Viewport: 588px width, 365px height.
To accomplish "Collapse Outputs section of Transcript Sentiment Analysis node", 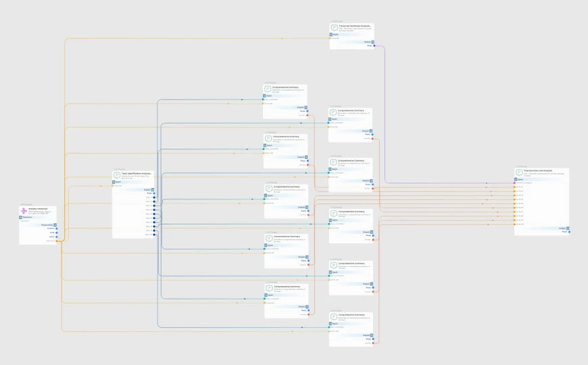I will click(373, 42).
